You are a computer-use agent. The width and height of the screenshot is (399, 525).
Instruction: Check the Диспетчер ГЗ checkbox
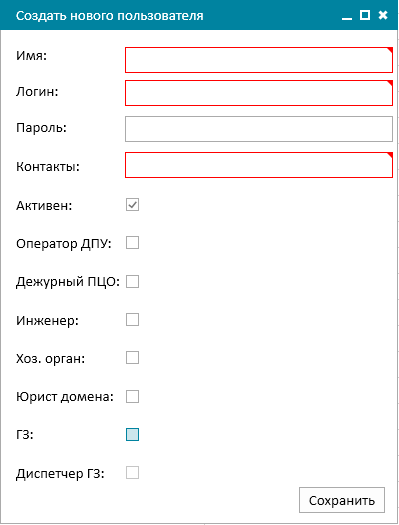pos(133,473)
